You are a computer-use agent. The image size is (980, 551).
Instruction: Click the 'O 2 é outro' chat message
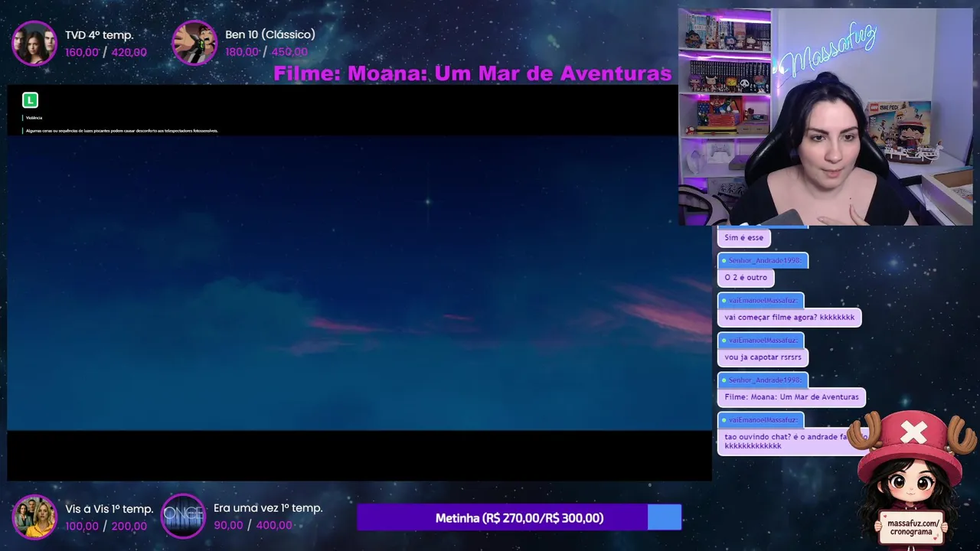tap(746, 278)
